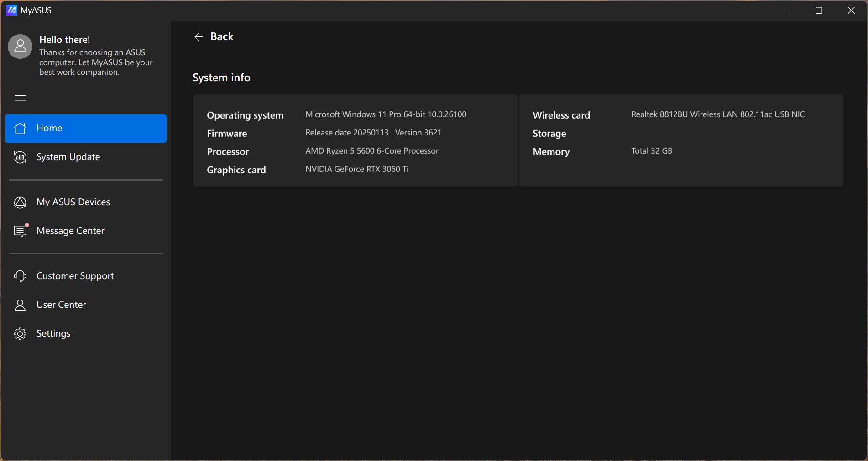Image resolution: width=868 pixels, height=461 pixels.
Task: Click the My ASUS Devices triangle icon
Action: [x=20, y=202]
